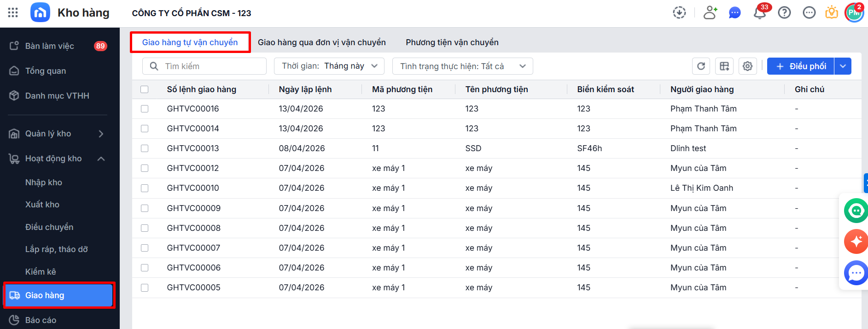The height and width of the screenshot is (329, 868).
Task: Click the download circle icon in header
Action: pos(679,12)
